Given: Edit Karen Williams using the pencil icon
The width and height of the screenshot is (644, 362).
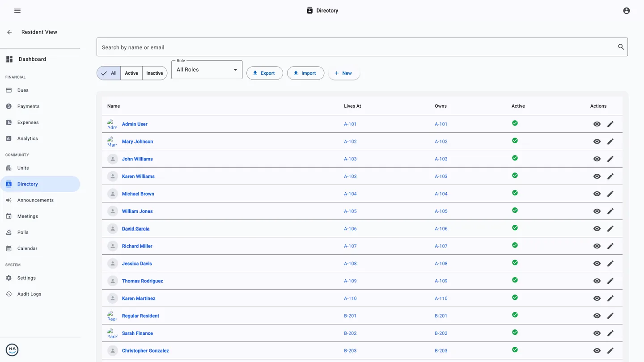Looking at the screenshot, I should (610, 177).
